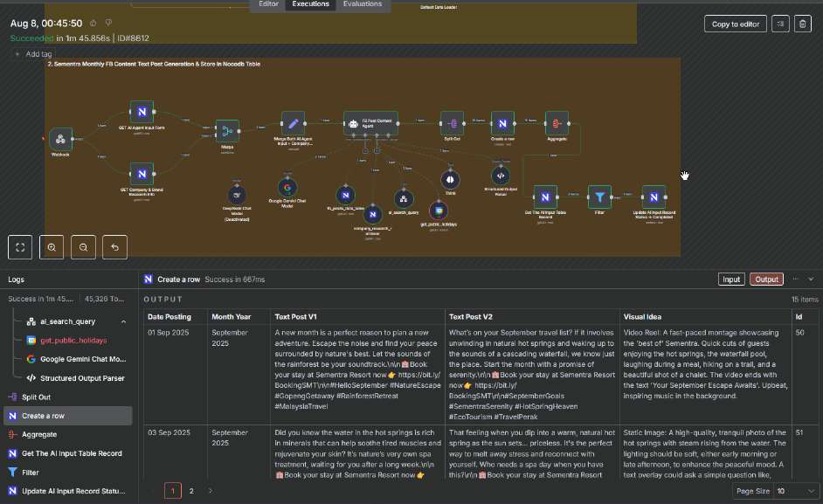Select the ai_search_query node on canvas
Screen dimensions: 823x504
click(x=403, y=199)
